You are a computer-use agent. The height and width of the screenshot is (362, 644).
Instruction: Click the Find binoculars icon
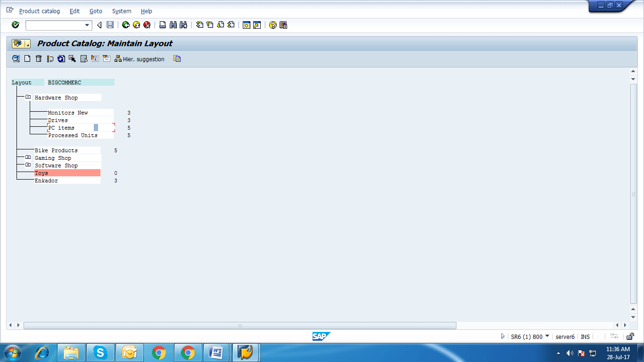point(173,25)
